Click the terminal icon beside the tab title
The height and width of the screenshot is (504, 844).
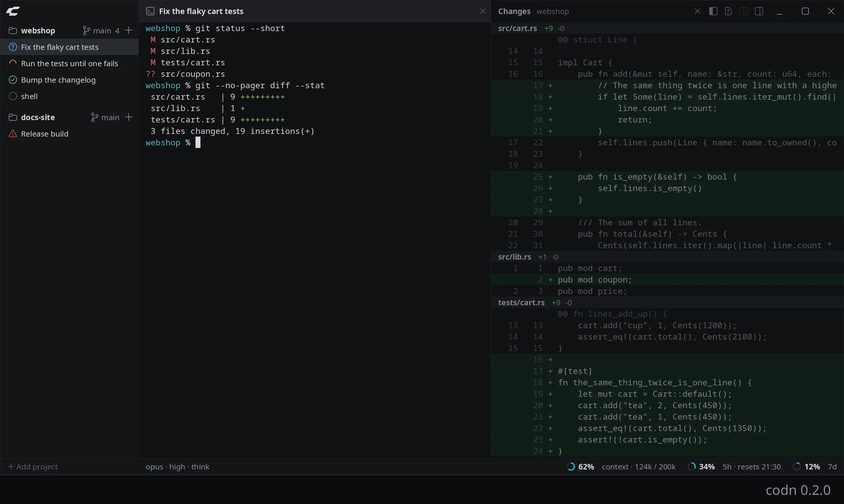click(x=150, y=11)
